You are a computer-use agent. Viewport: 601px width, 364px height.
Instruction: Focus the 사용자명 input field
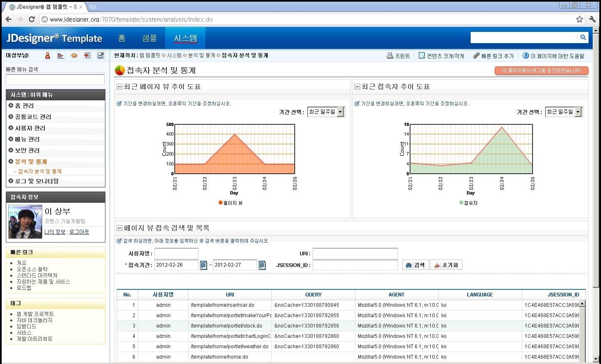pos(176,253)
